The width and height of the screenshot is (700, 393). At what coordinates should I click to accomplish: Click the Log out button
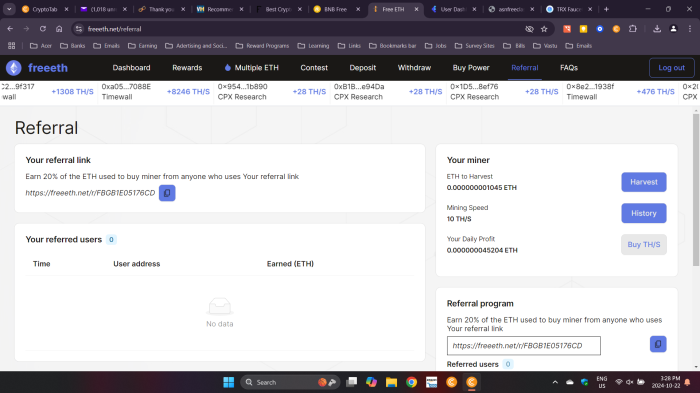pyautogui.click(x=671, y=68)
